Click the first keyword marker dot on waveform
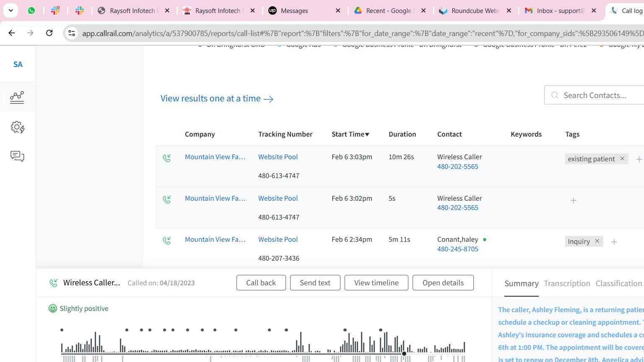The image size is (644, 362). [x=62, y=330]
